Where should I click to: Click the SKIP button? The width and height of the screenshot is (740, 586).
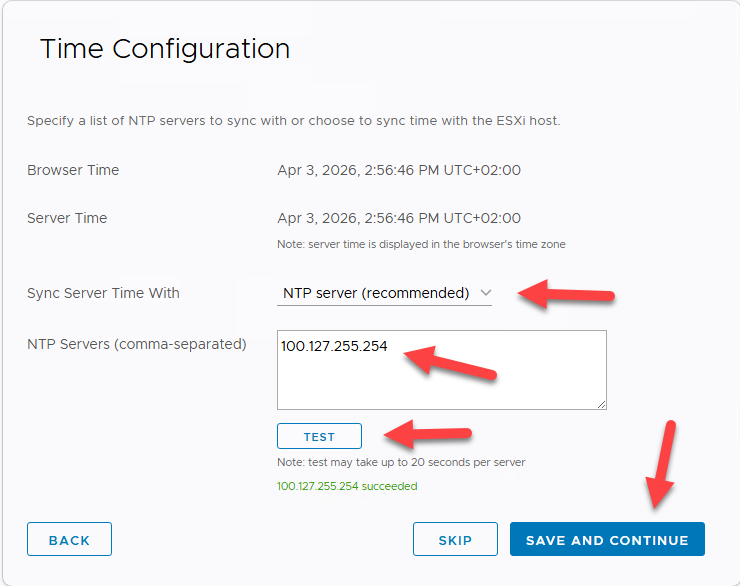coord(455,540)
